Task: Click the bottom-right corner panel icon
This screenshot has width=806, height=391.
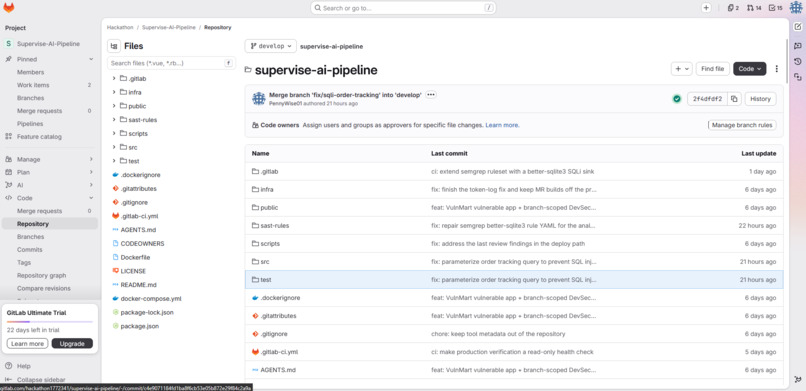Action: [797, 380]
